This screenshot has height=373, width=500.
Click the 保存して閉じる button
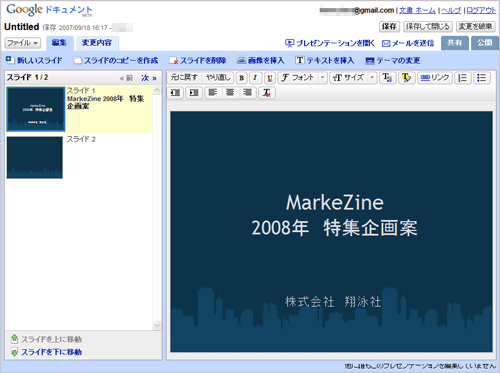(428, 26)
